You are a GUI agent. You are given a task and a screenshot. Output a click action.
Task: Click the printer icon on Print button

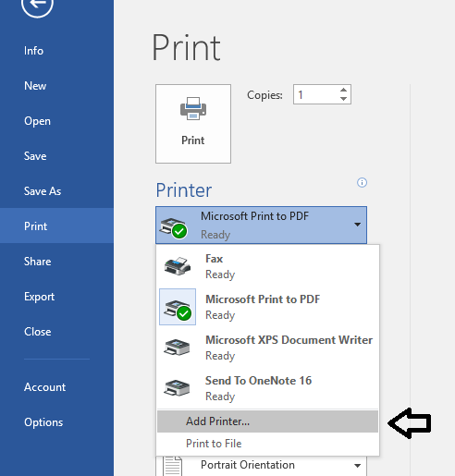pyautogui.click(x=193, y=108)
